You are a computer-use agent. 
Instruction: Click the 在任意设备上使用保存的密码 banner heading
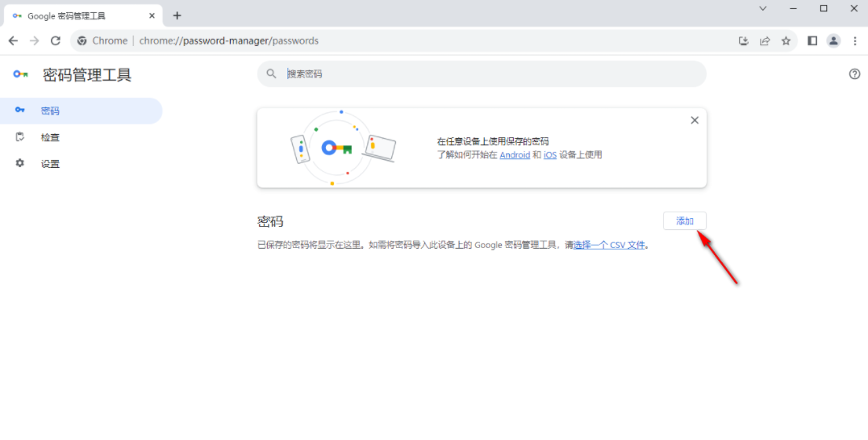click(493, 142)
